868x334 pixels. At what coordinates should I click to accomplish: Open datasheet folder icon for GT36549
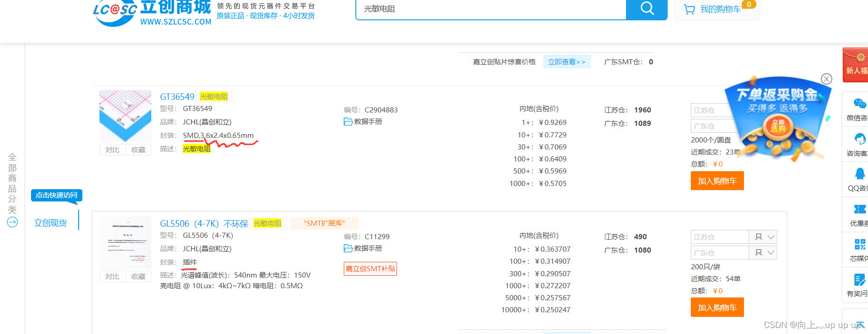(348, 122)
